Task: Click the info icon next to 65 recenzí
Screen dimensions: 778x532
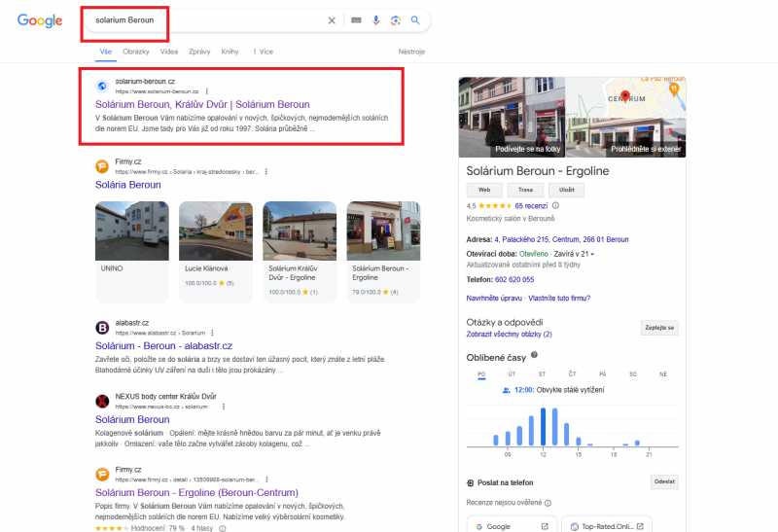Action: click(x=555, y=205)
